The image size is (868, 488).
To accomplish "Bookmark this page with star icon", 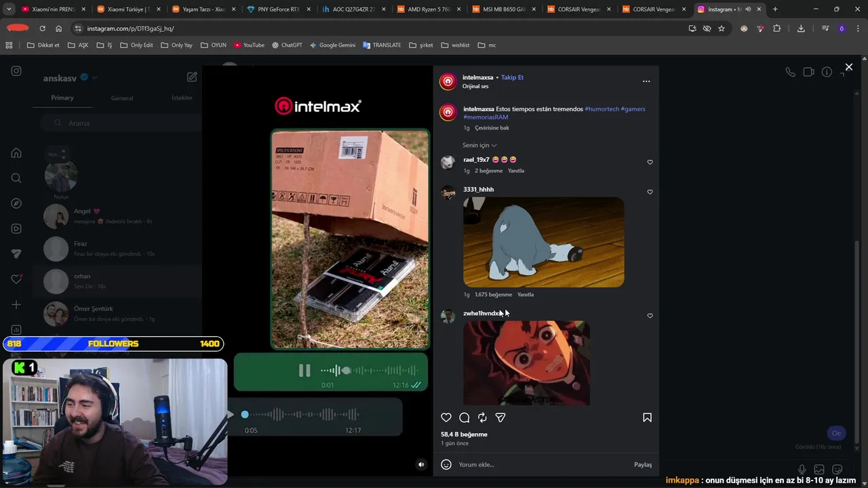I will point(722,28).
